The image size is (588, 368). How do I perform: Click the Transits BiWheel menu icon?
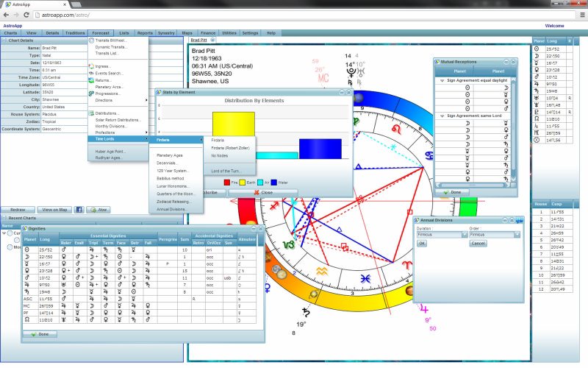pos(91,40)
